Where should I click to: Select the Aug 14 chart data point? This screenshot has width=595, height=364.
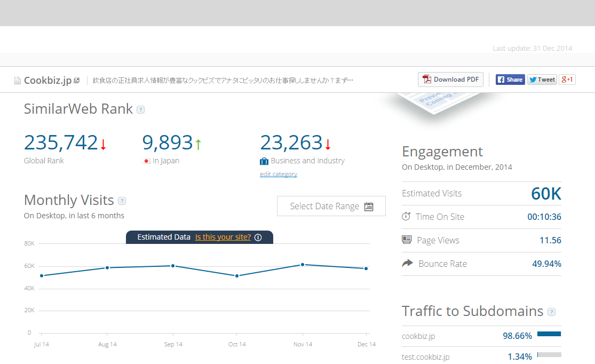(x=107, y=267)
